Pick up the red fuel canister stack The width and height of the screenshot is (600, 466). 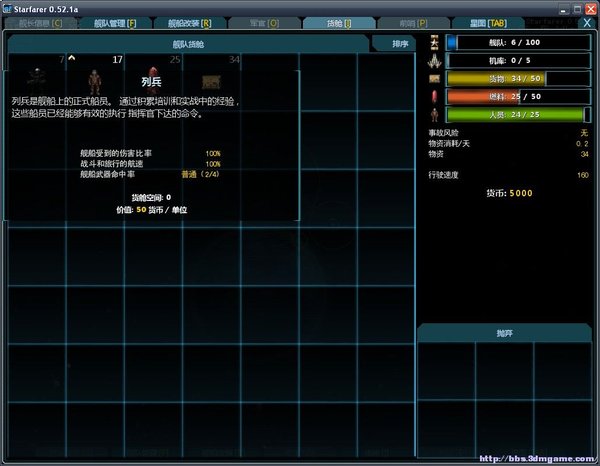[x=153, y=81]
